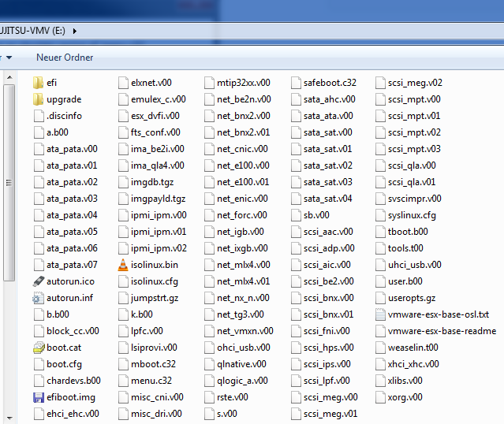Select the file name chardevs.b00
The image size is (504, 424).
73,381
